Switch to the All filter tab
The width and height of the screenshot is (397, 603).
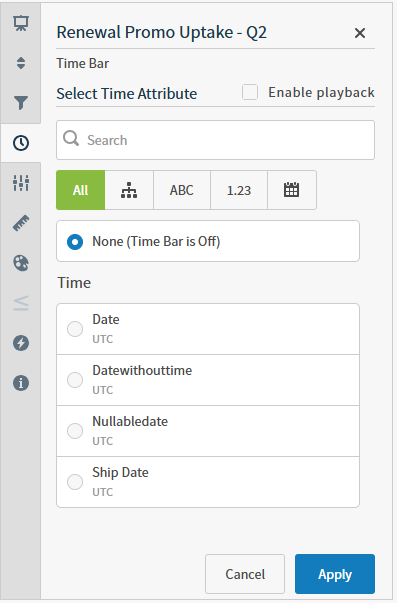80,190
